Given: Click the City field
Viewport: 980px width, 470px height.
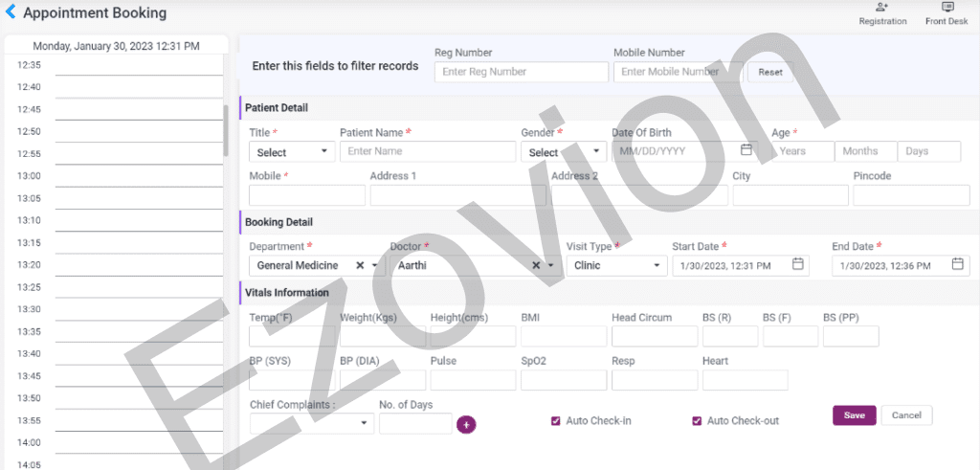Looking at the screenshot, I should pyautogui.click(x=791, y=195).
